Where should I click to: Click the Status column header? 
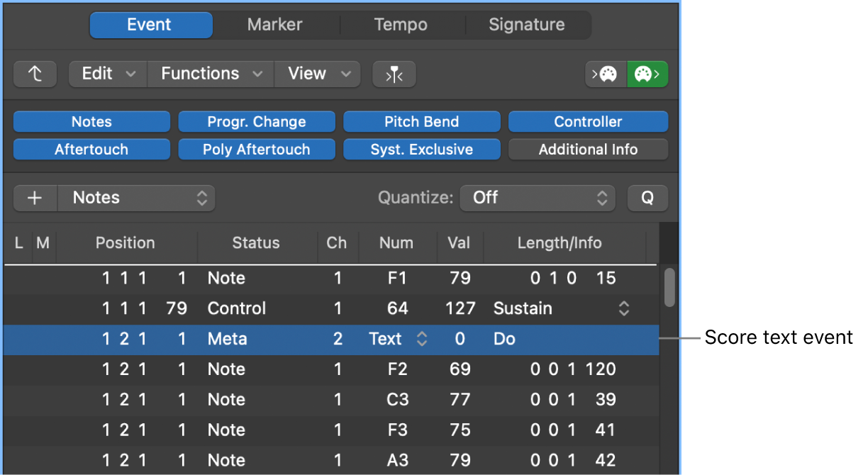[256, 243]
